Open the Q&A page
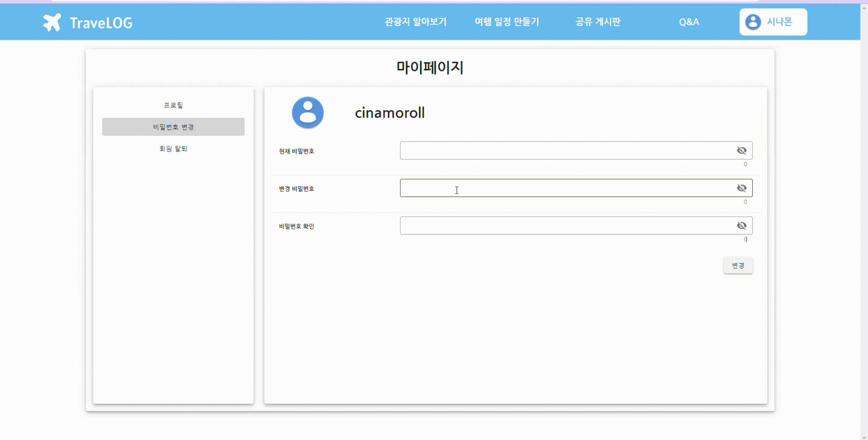This screenshot has width=868, height=440. coord(689,22)
